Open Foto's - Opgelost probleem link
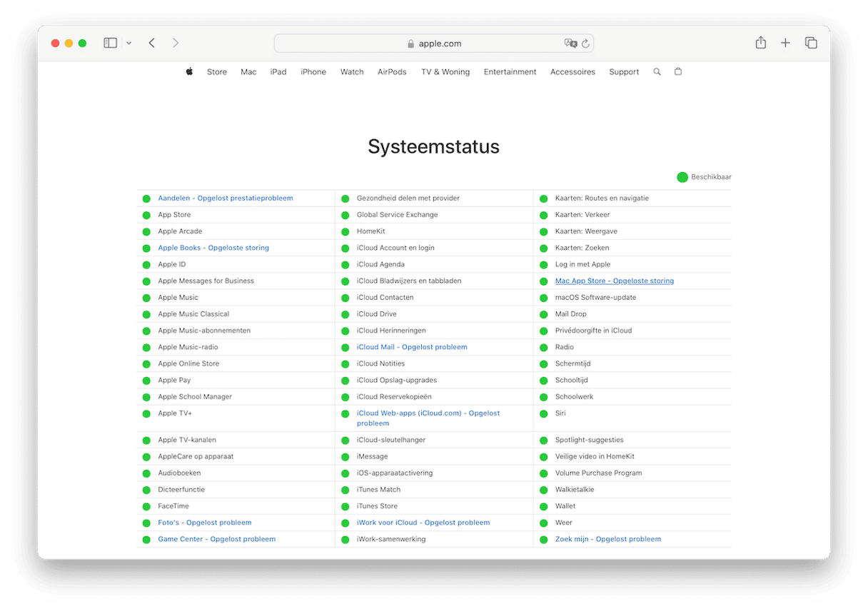 205,523
